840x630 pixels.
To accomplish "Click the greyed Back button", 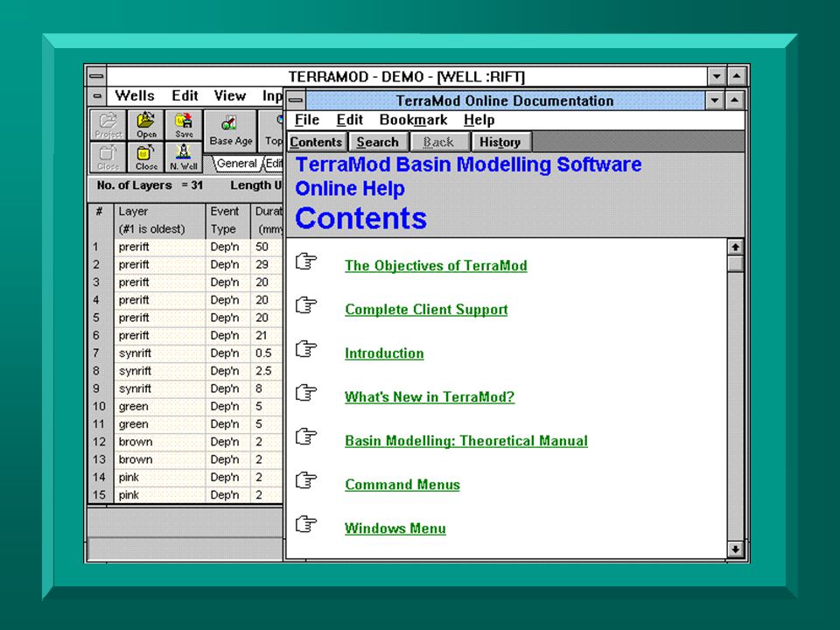I will click(x=438, y=142).
